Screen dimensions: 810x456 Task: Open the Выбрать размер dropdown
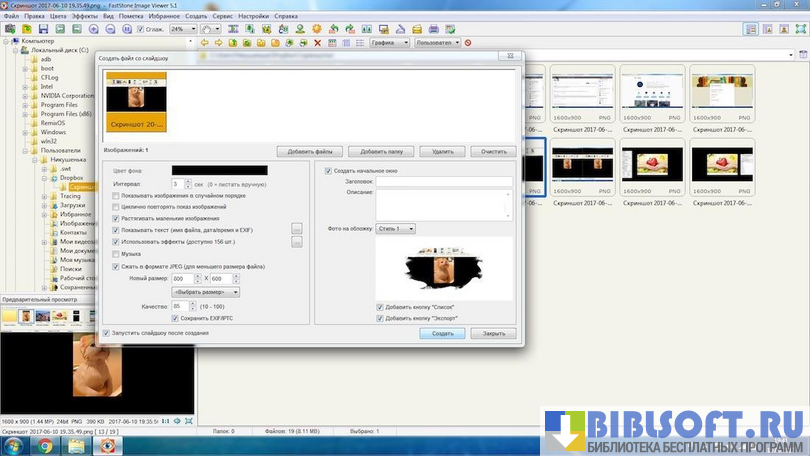click(206, 292)
